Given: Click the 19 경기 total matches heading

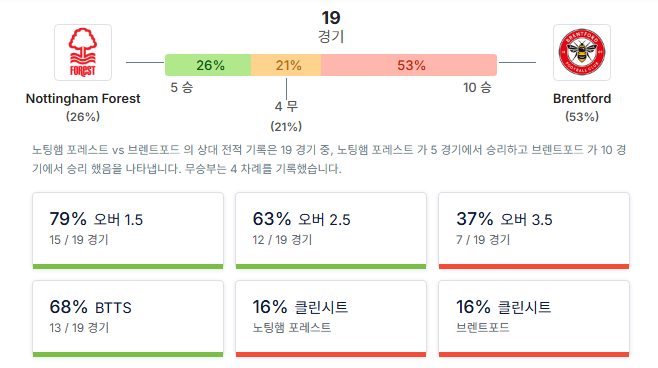Looking at the screenshot, I should pyautogui.click(x=331, y=26).
